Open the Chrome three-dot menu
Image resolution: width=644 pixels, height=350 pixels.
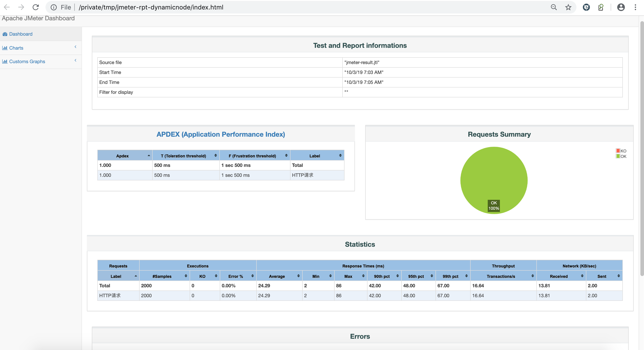pos(635,7)
